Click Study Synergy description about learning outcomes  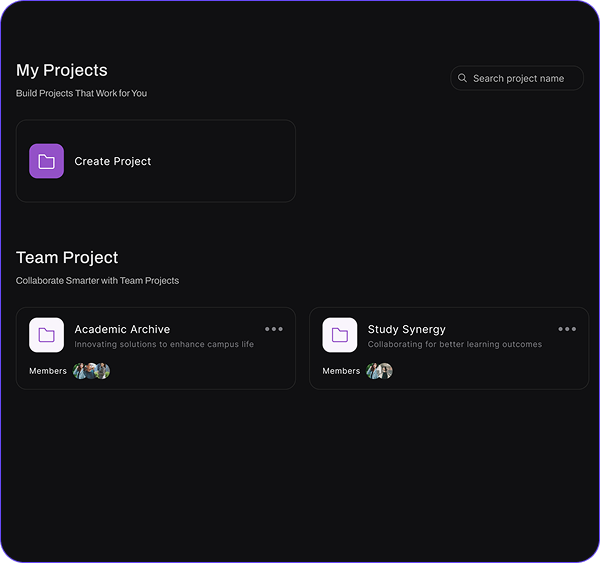(455, 345)
